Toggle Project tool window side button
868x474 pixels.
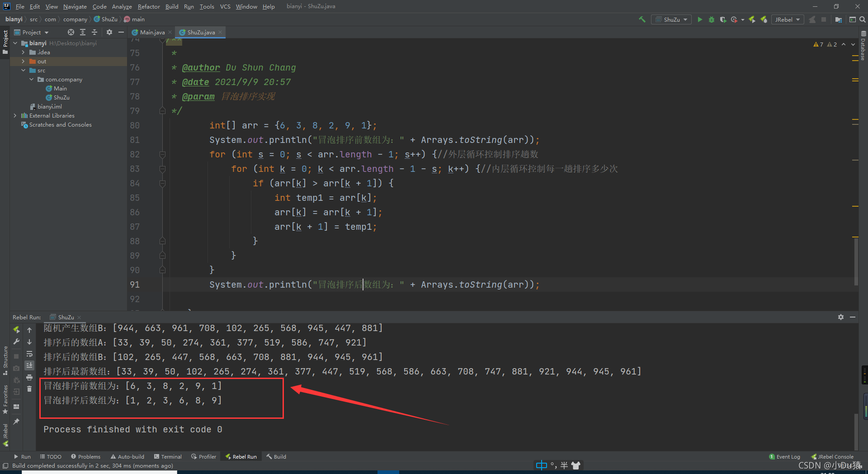[5, 42]
